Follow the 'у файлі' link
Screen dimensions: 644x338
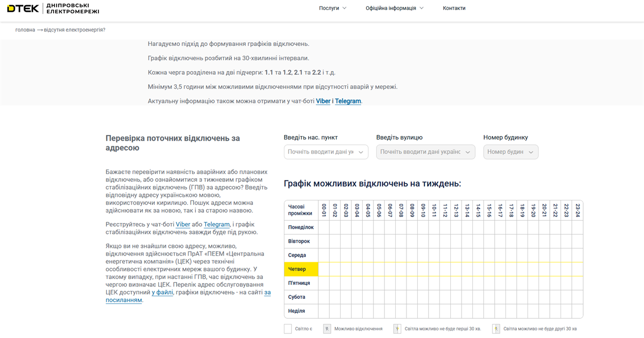pyautogui.click(x=162, y=293)
